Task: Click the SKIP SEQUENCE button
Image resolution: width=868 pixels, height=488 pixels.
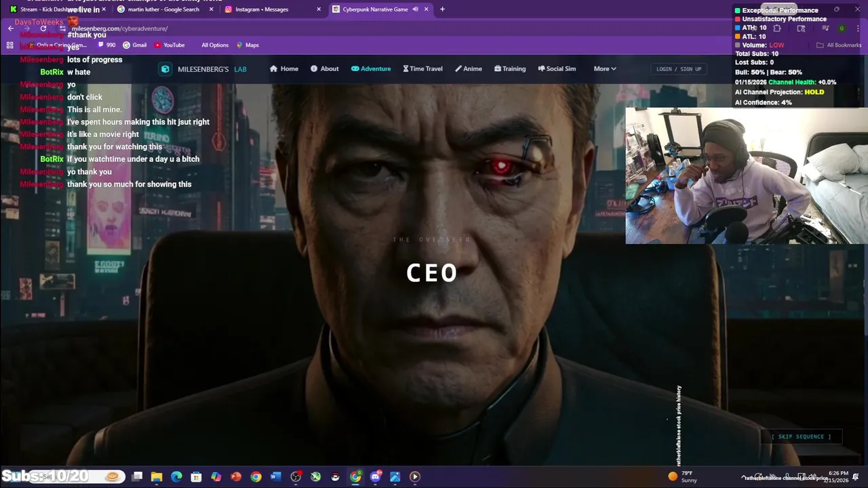Action: (801, 436)
